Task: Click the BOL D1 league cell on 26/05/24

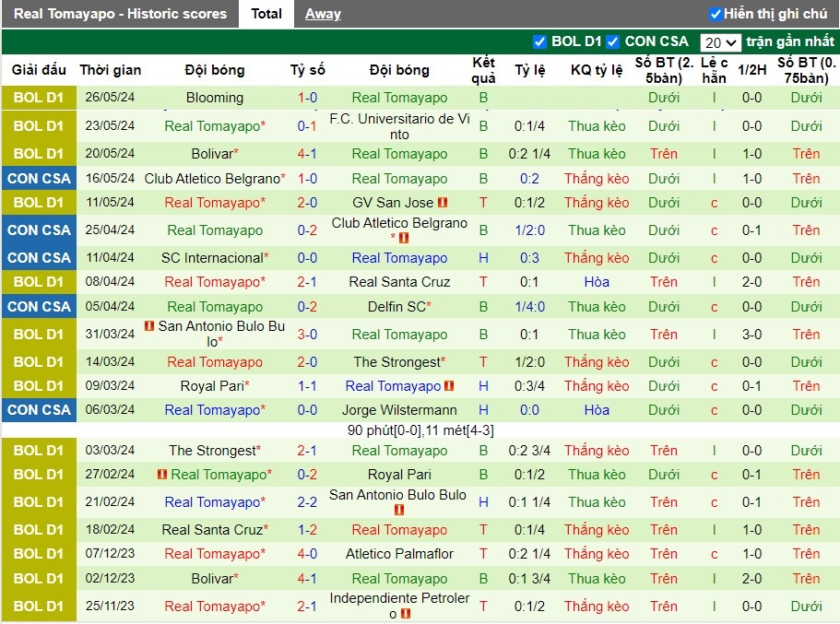Action: [39, 98]
